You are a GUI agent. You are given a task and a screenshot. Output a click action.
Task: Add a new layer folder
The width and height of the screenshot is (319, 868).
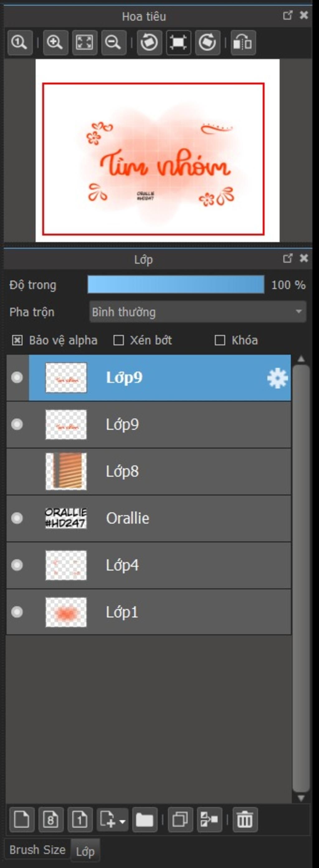coord(145,819)
